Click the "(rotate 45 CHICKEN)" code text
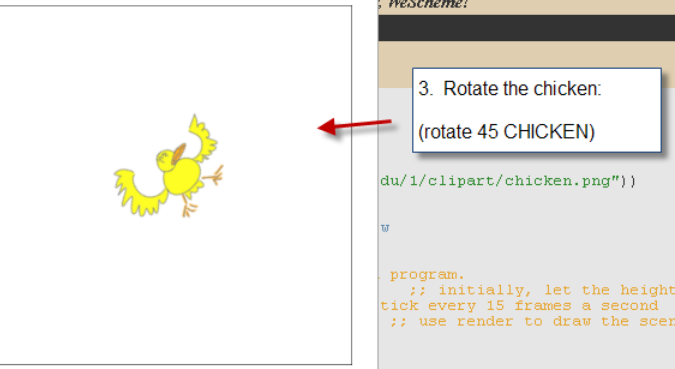 tap(507, 132)
